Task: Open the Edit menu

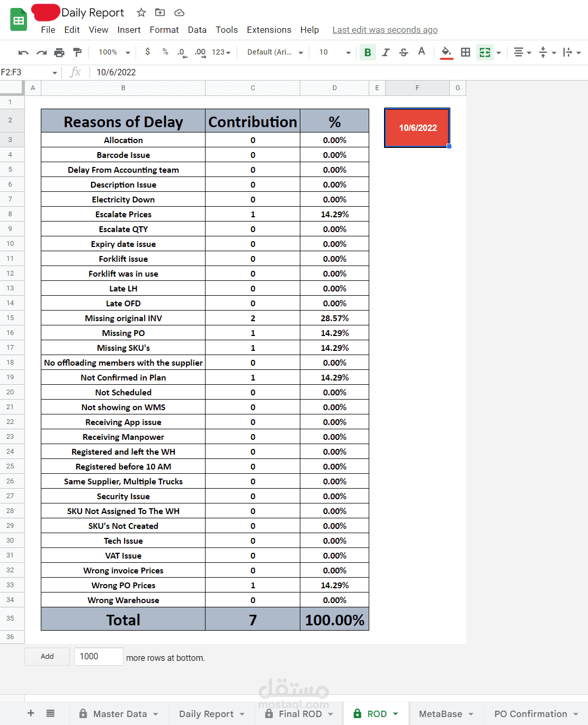Action: (72, 30)
